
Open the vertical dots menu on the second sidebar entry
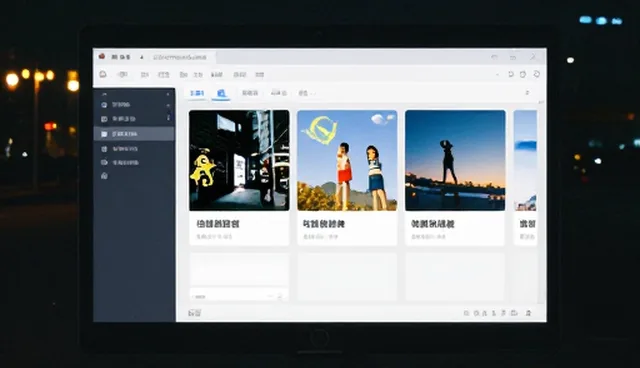(x=168, y=118)
